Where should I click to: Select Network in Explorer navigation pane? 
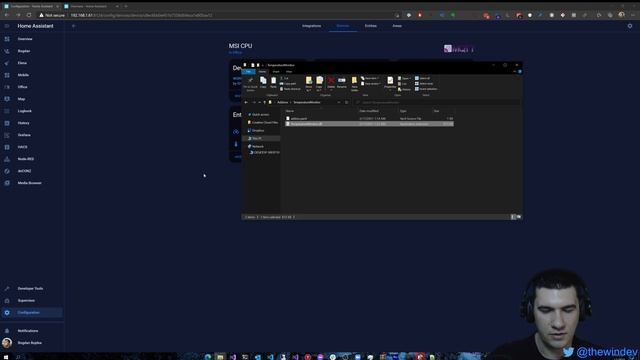pos(256,146)
